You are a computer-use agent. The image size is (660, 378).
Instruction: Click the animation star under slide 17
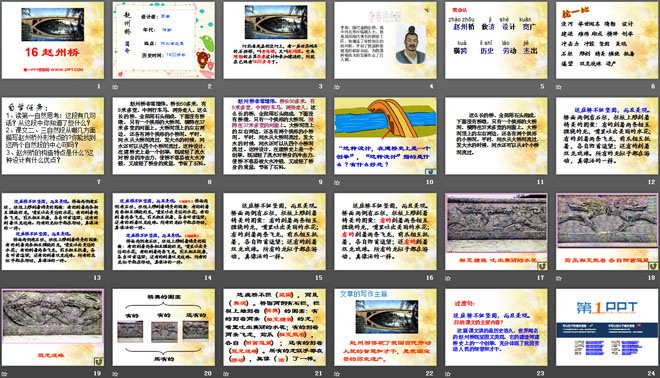click(x=447, y=278)
